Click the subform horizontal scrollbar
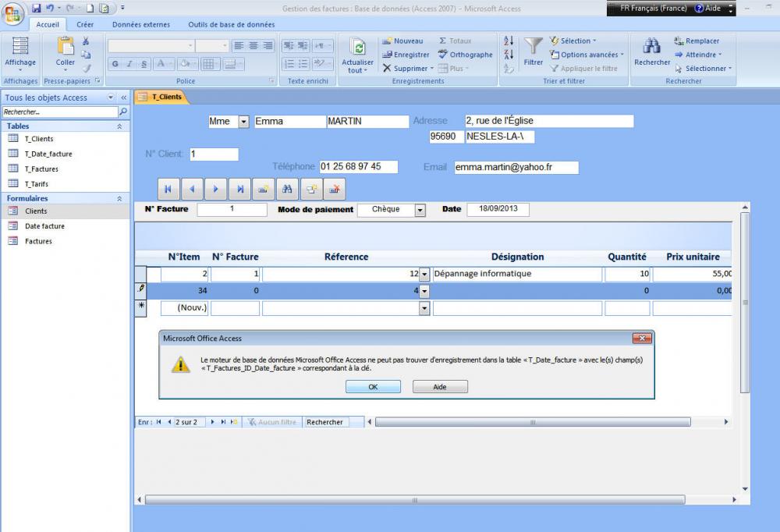 (x=533, y=422)
